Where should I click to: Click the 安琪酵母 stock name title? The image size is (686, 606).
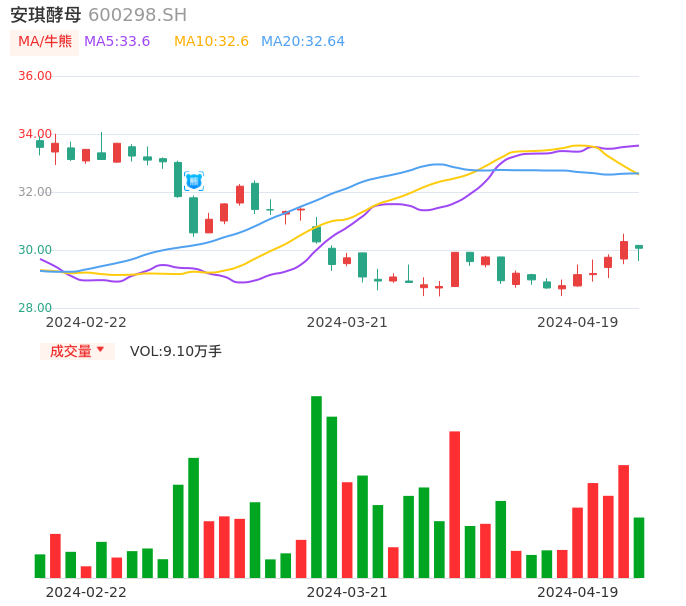click(46, 15)
